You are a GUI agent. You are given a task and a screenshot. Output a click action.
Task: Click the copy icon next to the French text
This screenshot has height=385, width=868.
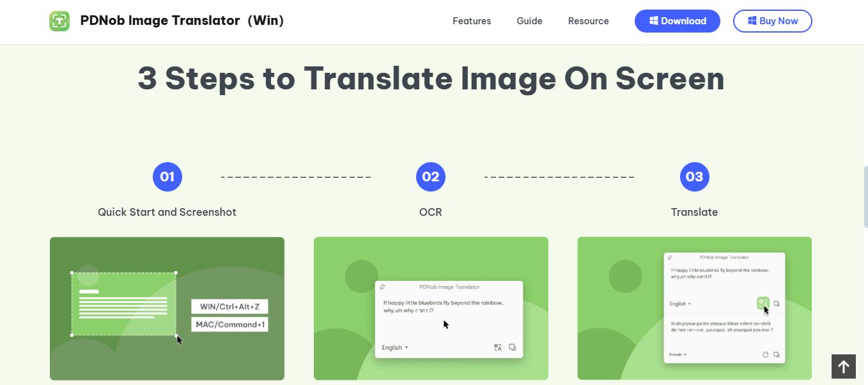[776, 354]
